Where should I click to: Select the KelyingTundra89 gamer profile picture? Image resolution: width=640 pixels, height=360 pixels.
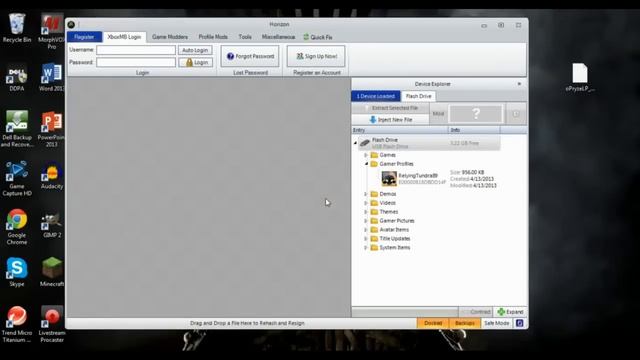click(x=389, y=179)
